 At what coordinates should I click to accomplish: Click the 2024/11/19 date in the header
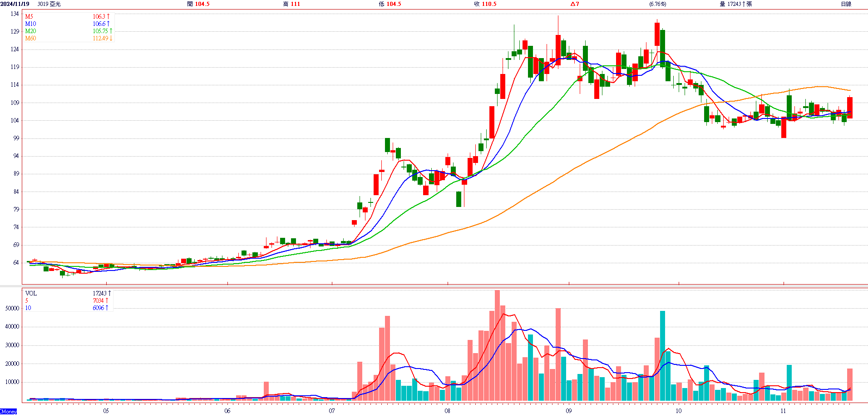pos(15,4)
